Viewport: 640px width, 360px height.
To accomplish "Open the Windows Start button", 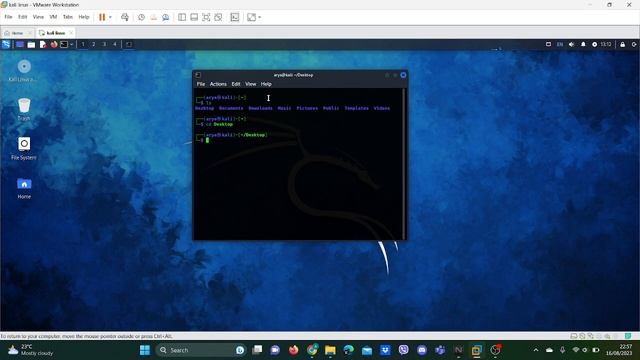I will (x=145, y=350).
